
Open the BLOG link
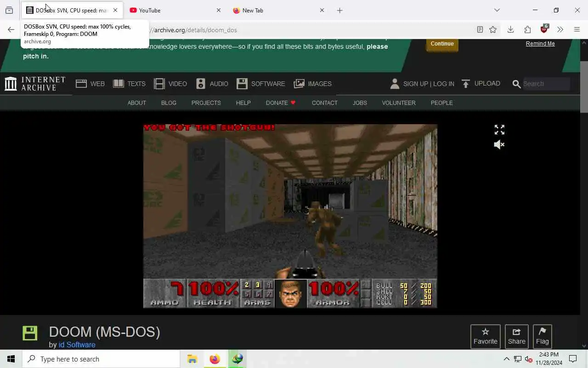(169, 103)
